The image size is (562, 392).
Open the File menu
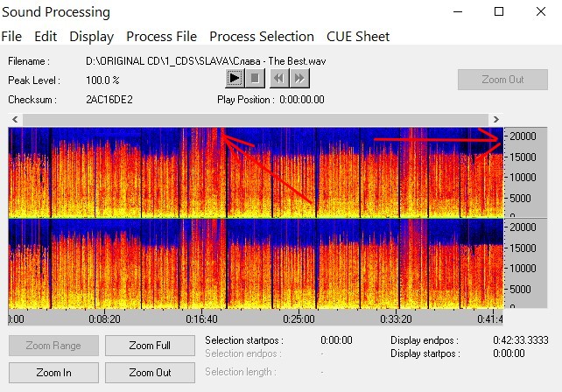[11, 37]
